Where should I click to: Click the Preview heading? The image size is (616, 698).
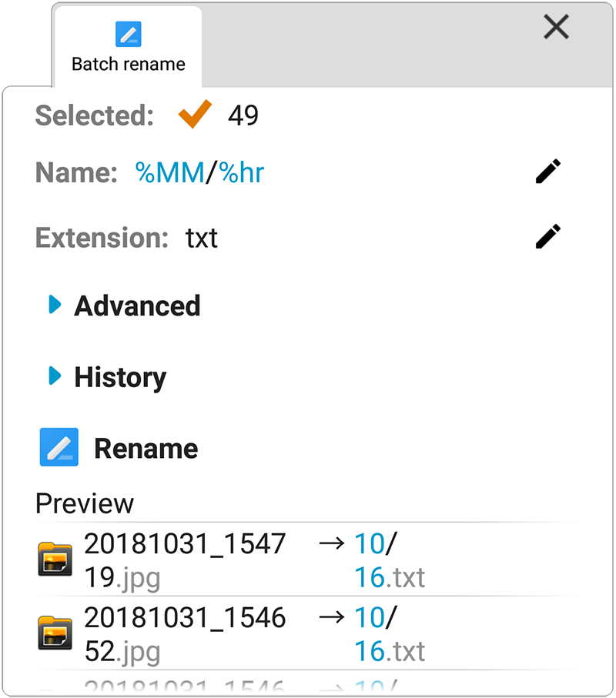[85, 503]
